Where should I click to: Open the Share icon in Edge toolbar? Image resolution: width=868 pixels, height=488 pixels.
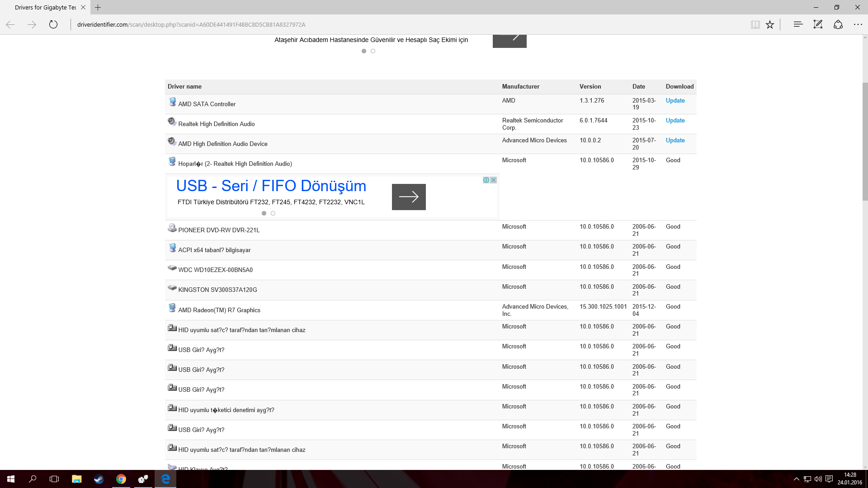[838, 24]
